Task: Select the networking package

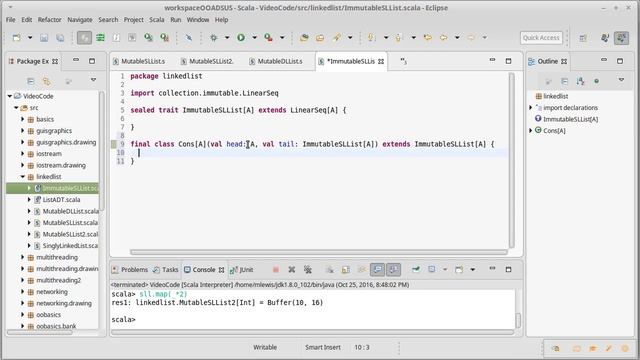Action: coord(52,292)
